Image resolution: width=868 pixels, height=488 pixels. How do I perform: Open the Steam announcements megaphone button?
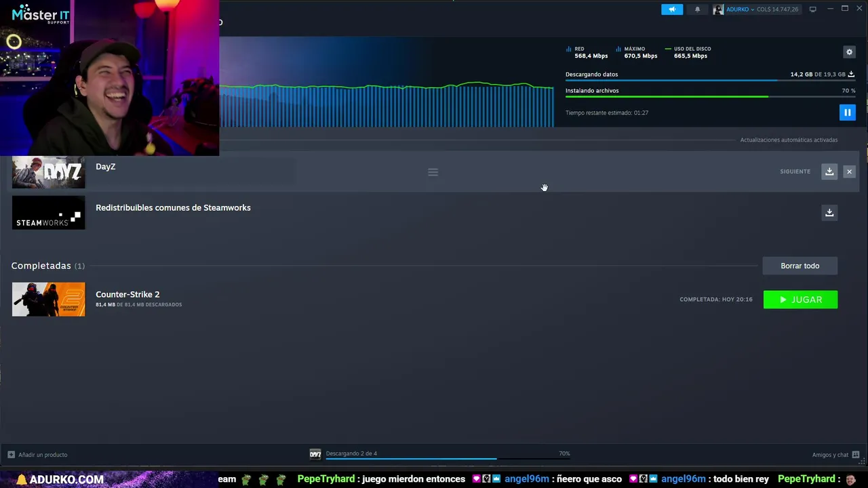point(672,9)
